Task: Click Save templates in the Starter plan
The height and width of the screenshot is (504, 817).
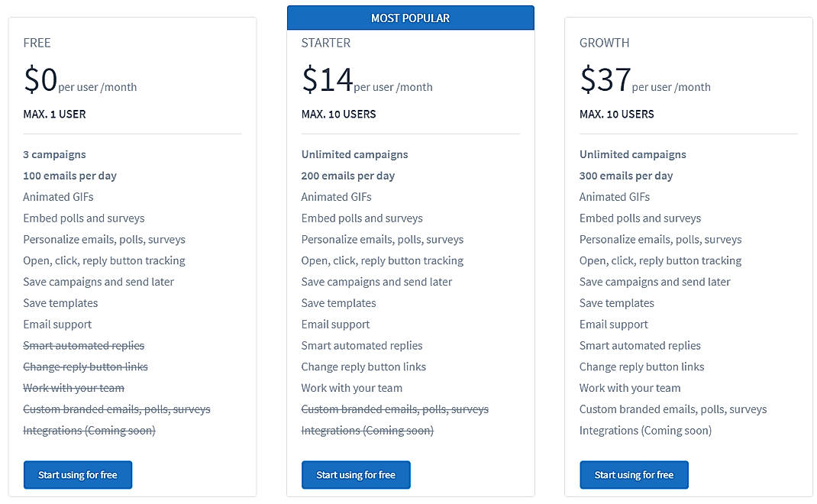Action: (x=339, y=303)
